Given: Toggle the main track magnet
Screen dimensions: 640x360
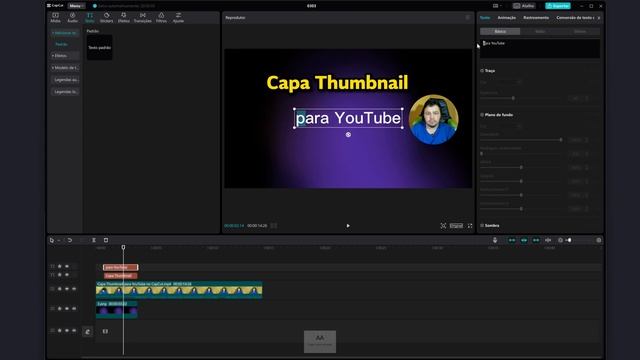Looking at the screenshot, I should coord(512,240).
